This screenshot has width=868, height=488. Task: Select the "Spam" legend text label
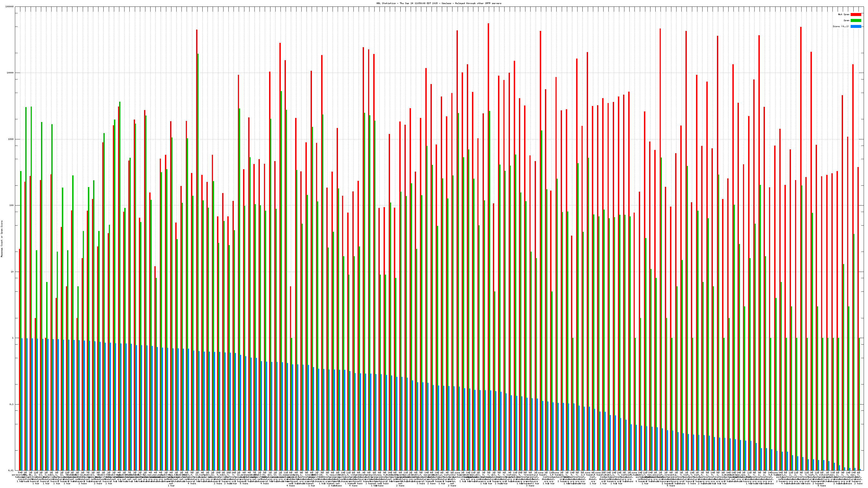coord(846,21)
